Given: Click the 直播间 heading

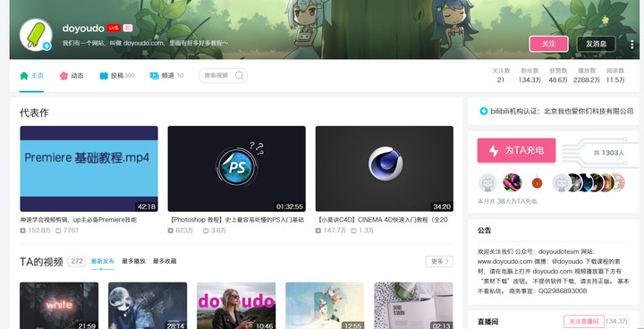Looking at the screenshot, I should [488, 322].
